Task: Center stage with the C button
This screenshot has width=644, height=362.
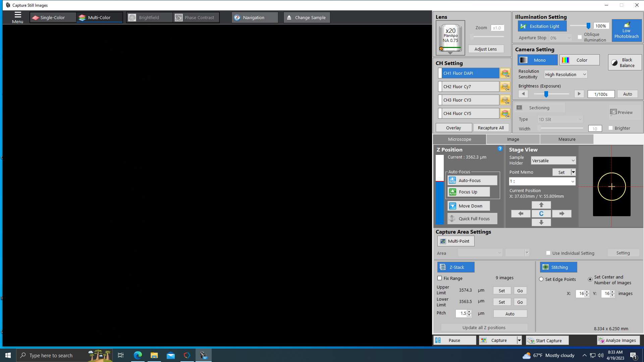Action: 541,214
